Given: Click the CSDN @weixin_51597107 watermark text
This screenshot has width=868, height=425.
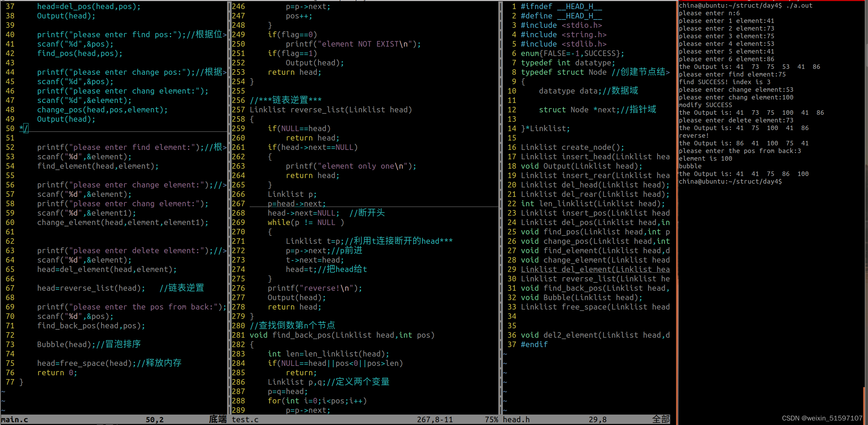Looking at the screenshot, I should pos(822,418).
